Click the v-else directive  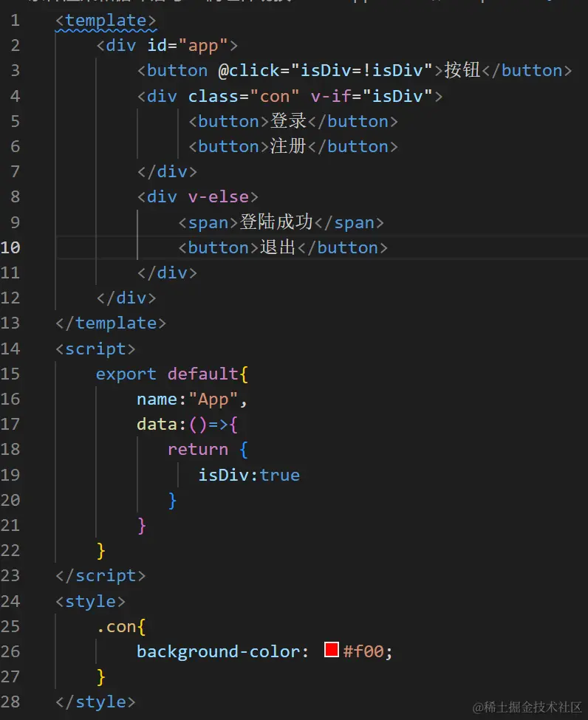(x=218, y=197)
